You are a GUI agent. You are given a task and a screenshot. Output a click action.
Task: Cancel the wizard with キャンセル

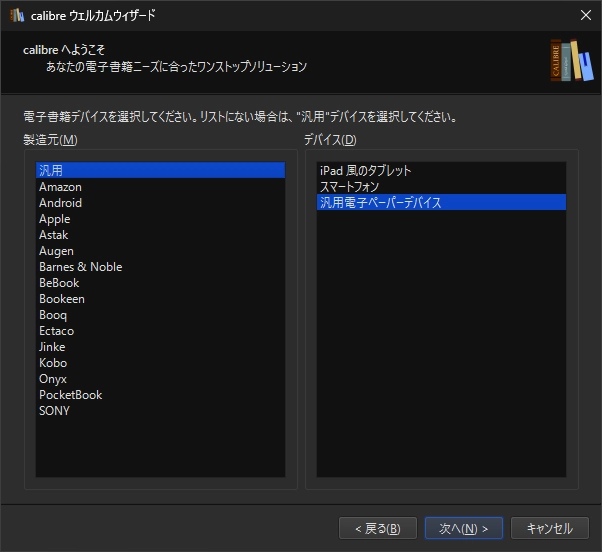point(549,528)
